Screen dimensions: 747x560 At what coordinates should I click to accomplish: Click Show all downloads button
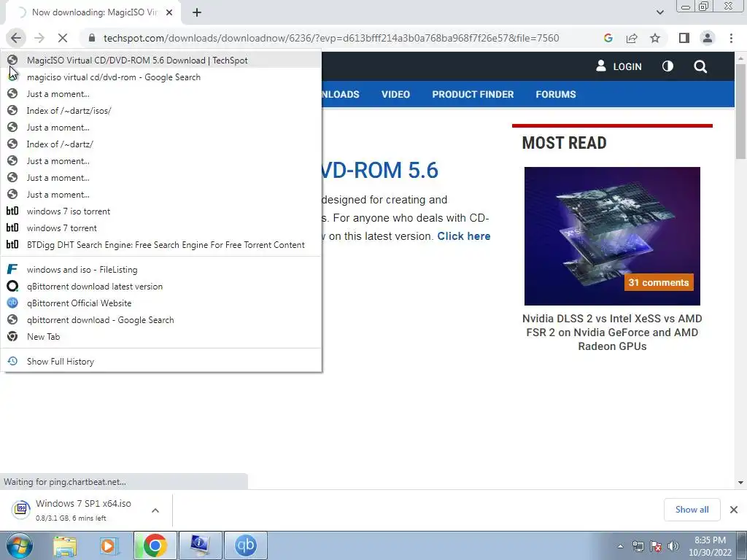[x=692, y=510]
